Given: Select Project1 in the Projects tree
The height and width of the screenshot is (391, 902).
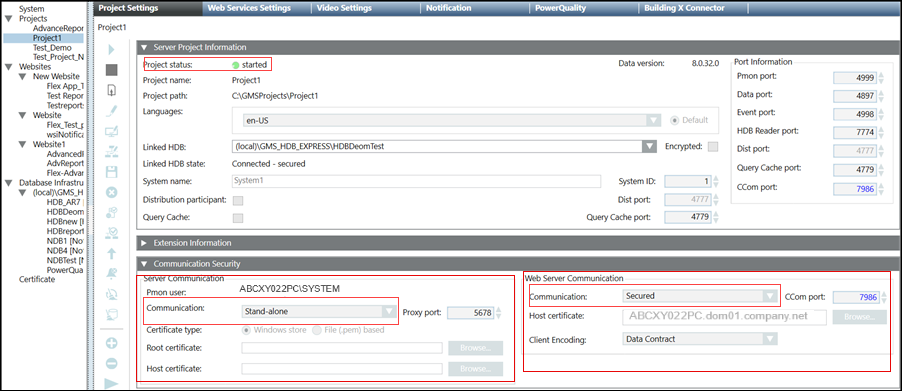Looking at the screenshot, I should pyautogui.click(x=47, y=38).
